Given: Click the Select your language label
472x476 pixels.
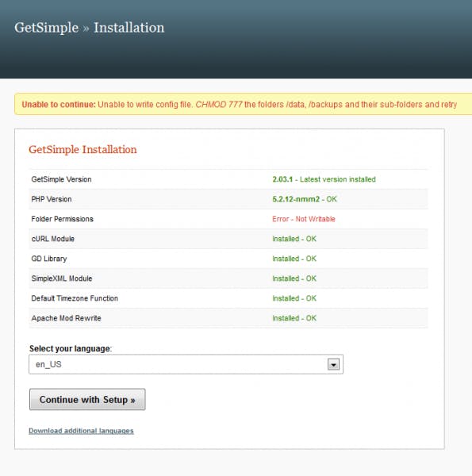Looking at the screenshot, I should pyautogui.click(x=71, y=348).
